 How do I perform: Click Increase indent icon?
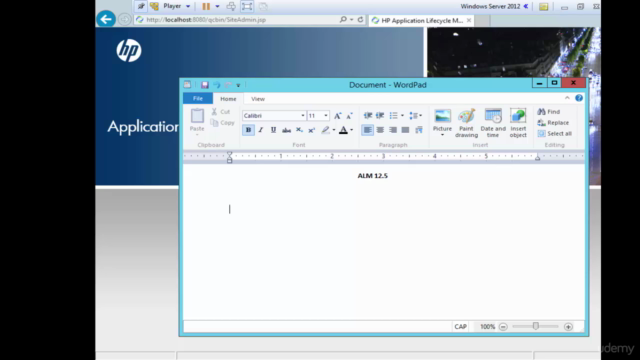point(380,116)
